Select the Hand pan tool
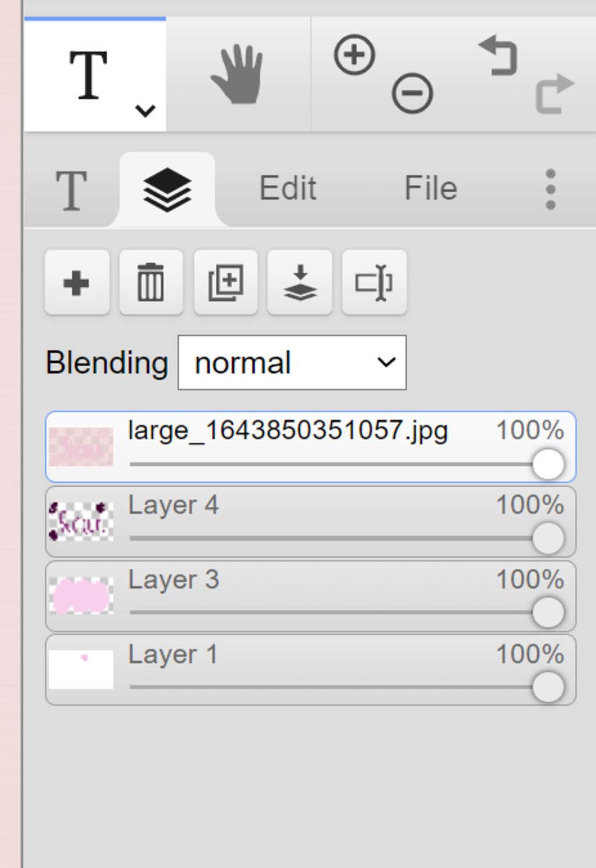The height and width of the screenshot is (868, 596). pos(237,75)
